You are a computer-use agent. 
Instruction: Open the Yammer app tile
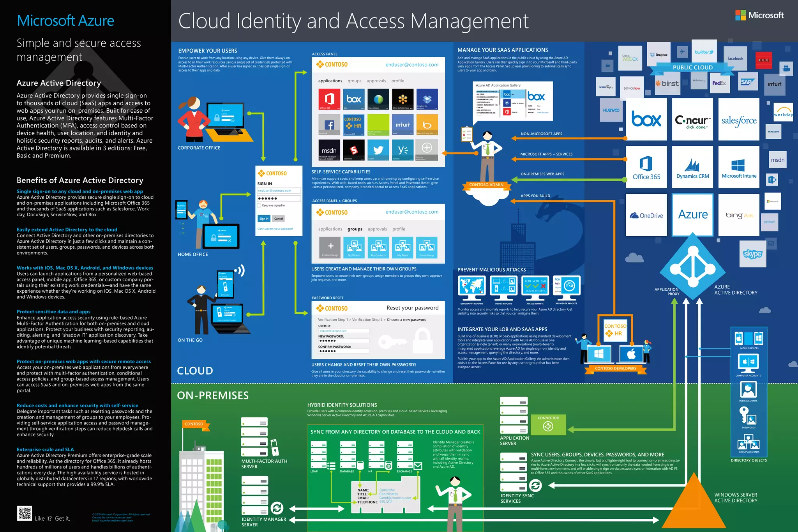(x=403, y=150)
